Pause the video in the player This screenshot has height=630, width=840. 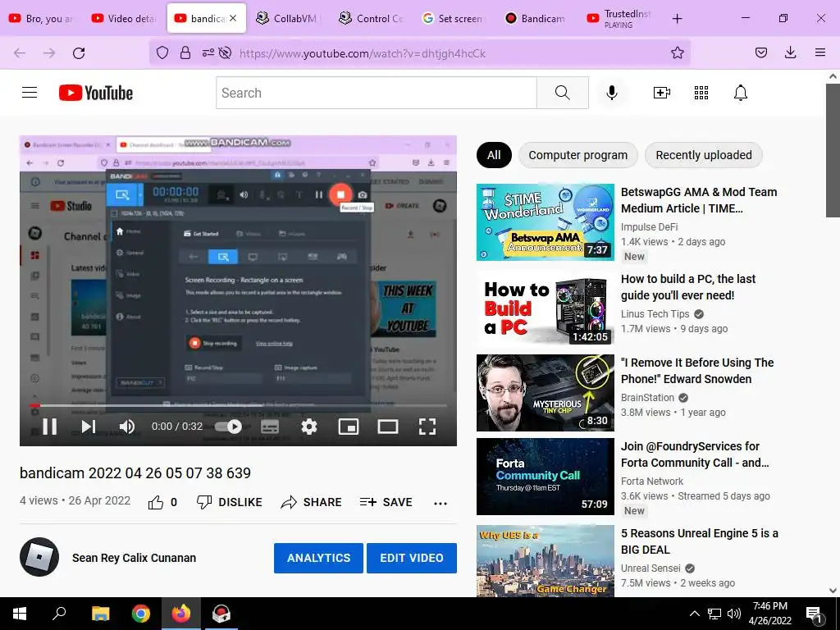[50, 427]
